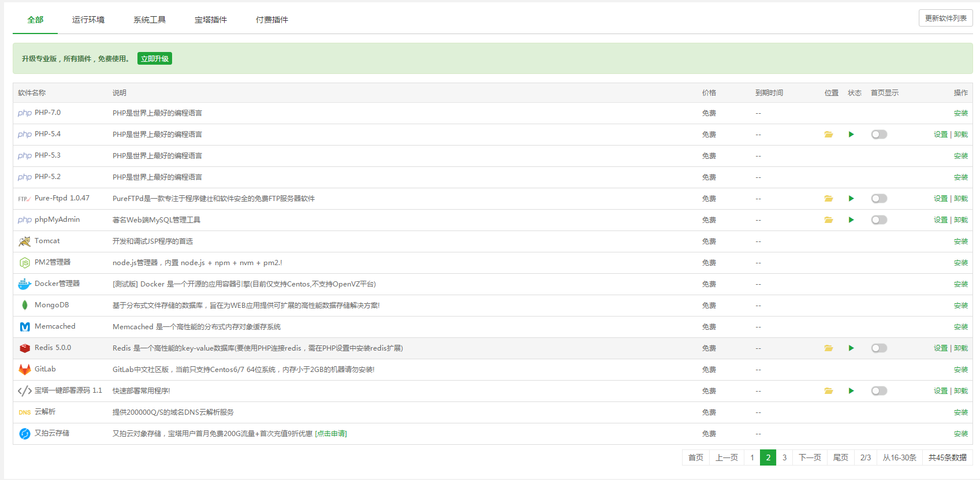
Task: Install GitLab via 安装 link
Action: click(961, 370)
